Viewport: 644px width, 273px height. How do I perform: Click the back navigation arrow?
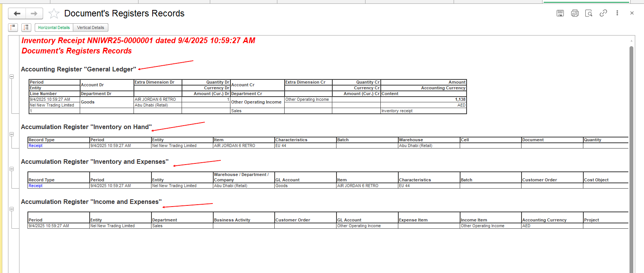(x=17, y=14)
